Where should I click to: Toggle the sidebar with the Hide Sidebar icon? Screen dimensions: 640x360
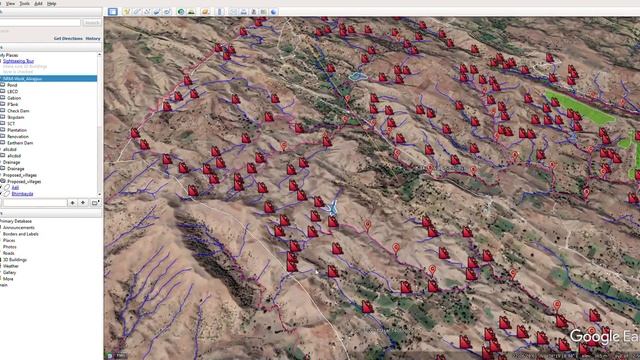[113, 11]
